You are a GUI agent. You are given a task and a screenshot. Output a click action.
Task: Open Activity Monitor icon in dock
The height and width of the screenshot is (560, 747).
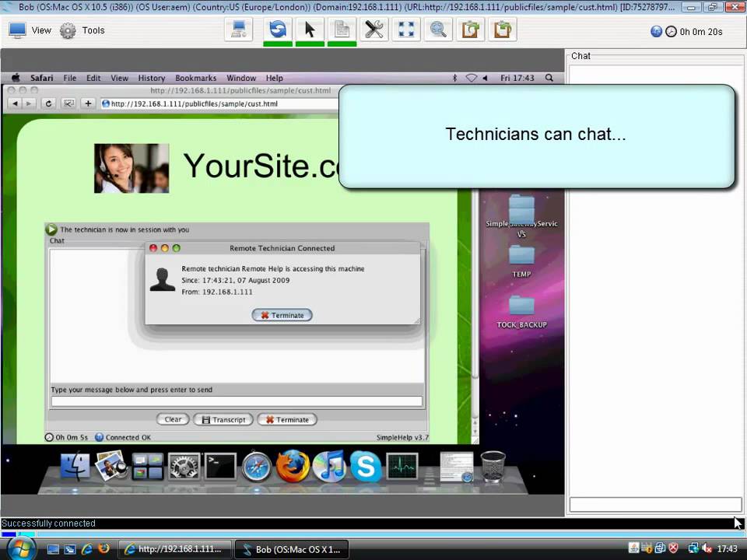point(402,466)
